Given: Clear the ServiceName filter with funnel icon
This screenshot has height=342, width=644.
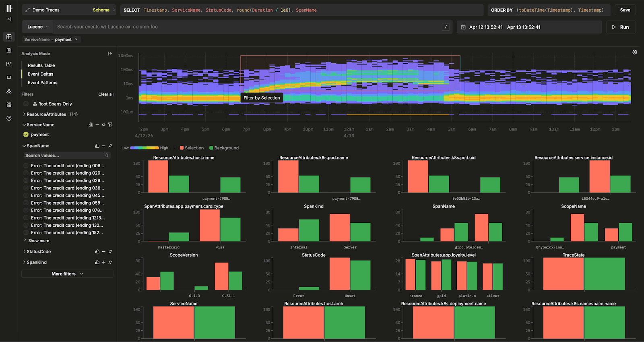Looking at the screenshot, I should pyautogui.click(x=110, y=125).
